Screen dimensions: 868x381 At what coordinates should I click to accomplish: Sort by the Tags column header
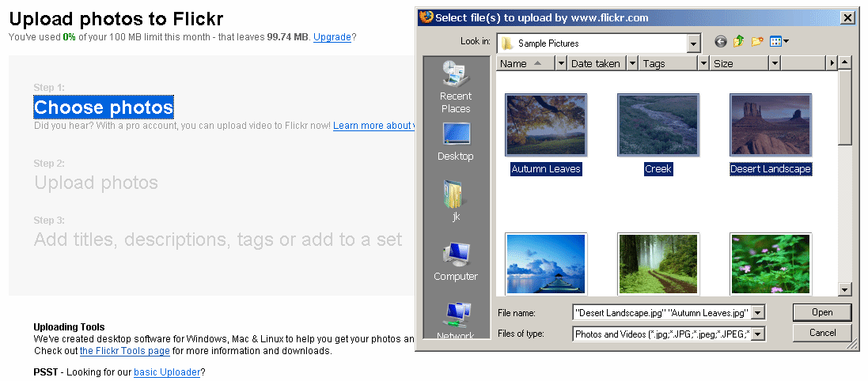(x=669, y=63)
